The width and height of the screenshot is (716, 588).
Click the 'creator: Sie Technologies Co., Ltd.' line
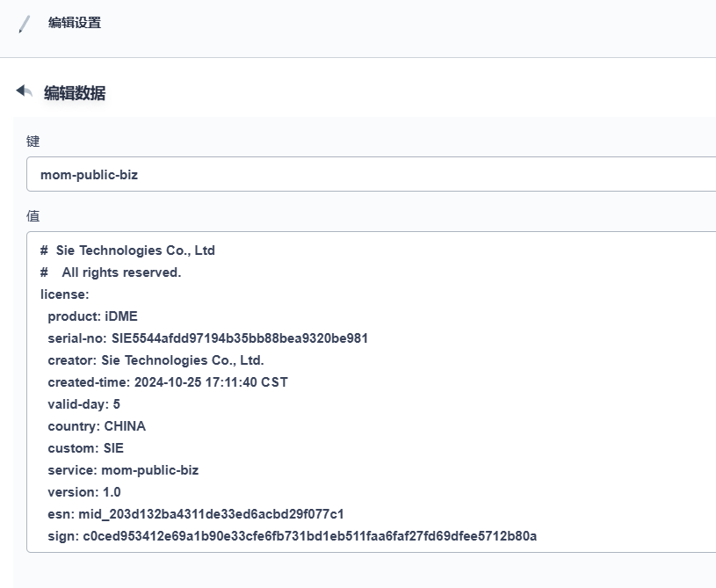click(155, 360)
